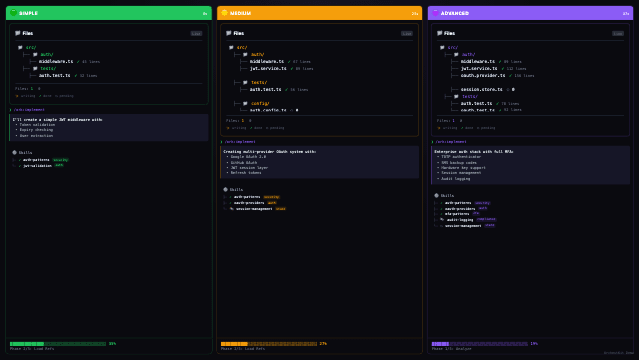Screen dimensions: 639x360
Task: Click the purple progress bar in ADVANCED column
Action: [x=480, y=344]
